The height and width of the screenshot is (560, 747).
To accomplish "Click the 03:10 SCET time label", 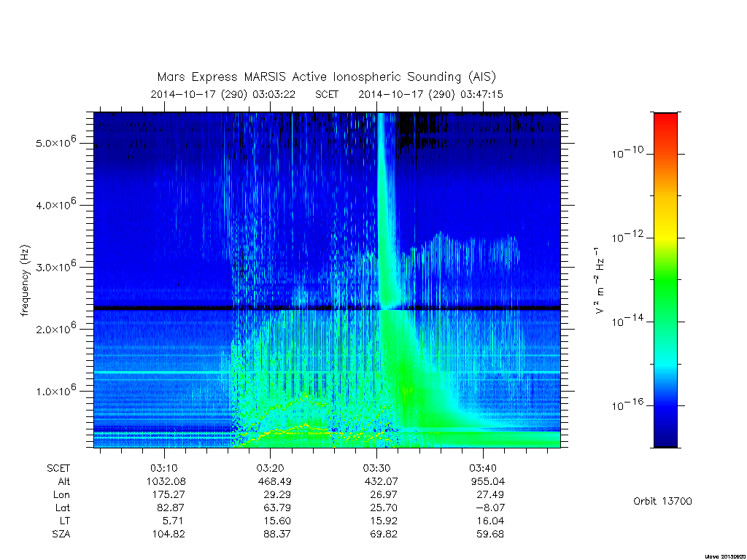I will click(164, 468).
